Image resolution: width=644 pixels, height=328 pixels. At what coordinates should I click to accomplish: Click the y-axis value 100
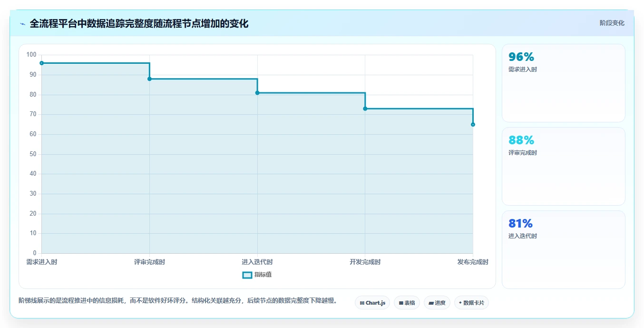pos(31,55)
